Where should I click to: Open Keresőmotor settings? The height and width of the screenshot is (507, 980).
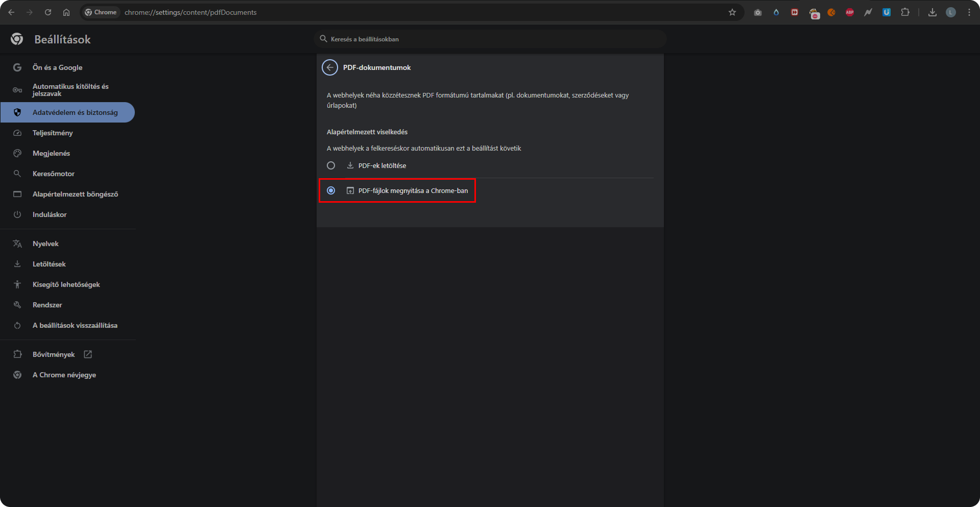pos(54,174)
